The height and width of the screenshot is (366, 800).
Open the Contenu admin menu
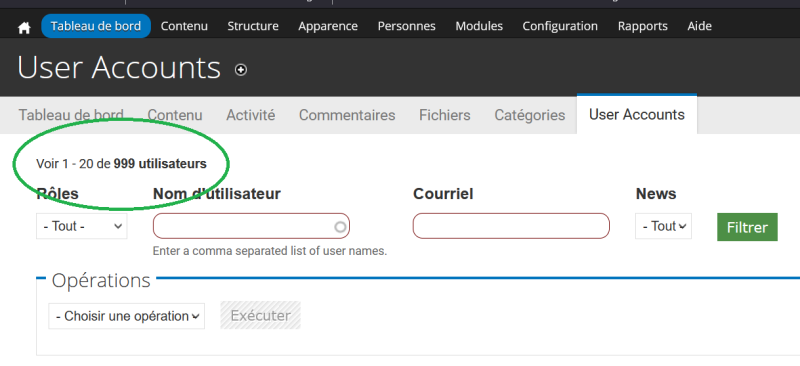(184, 26)
